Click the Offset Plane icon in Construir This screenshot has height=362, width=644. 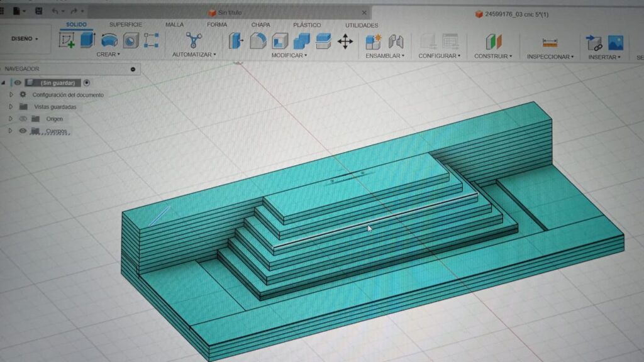coord(493,42)
